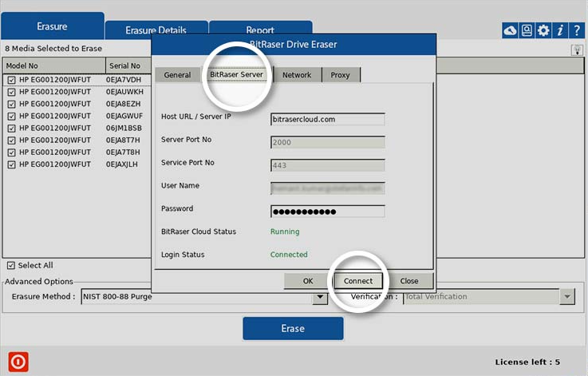Click the blue Erase button
Image resolution: width=588 pixels, height=376 pixels.
pyautogui.click(x=293, y=328)
